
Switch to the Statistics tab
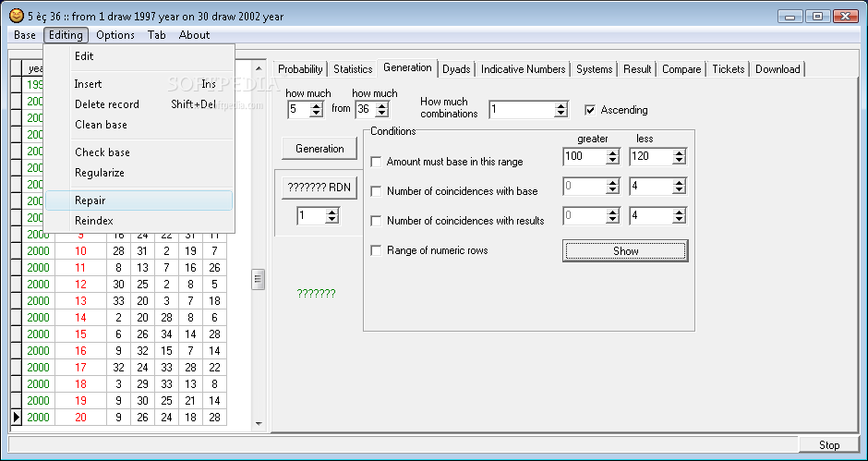pos(353,69)
